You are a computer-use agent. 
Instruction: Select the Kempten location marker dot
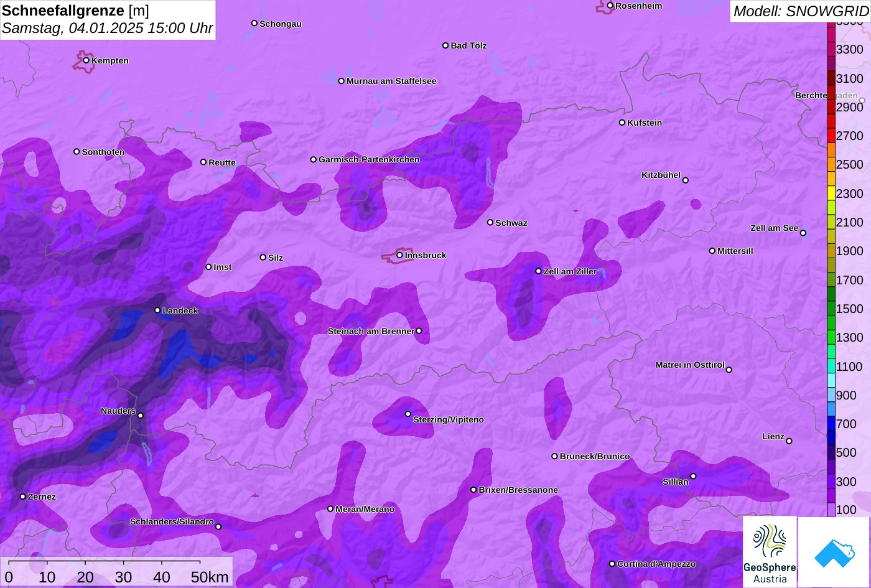click(86, 60)
